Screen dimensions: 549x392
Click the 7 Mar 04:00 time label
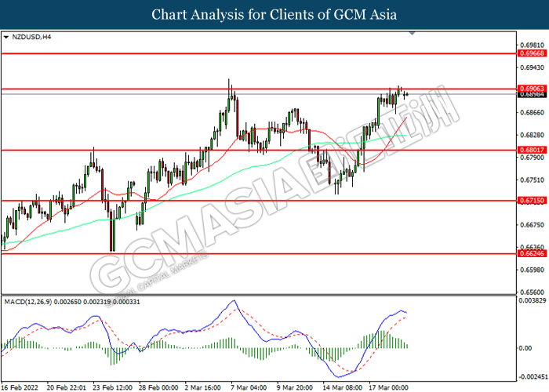tap(249, 387)
